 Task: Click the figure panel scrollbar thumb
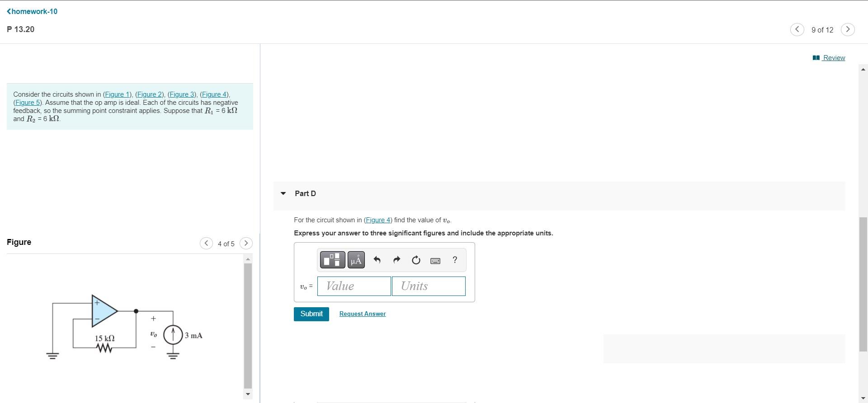pyautogui.click(x=248, y=325)
